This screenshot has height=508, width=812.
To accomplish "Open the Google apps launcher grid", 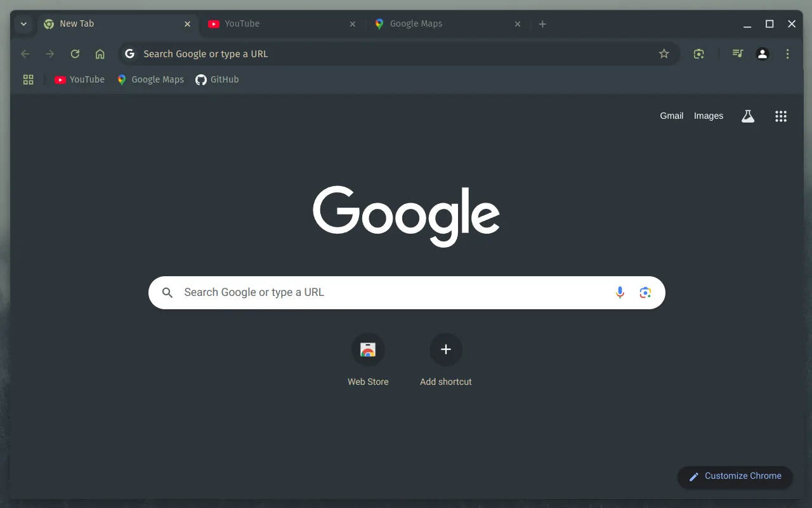I will point(781,116).
